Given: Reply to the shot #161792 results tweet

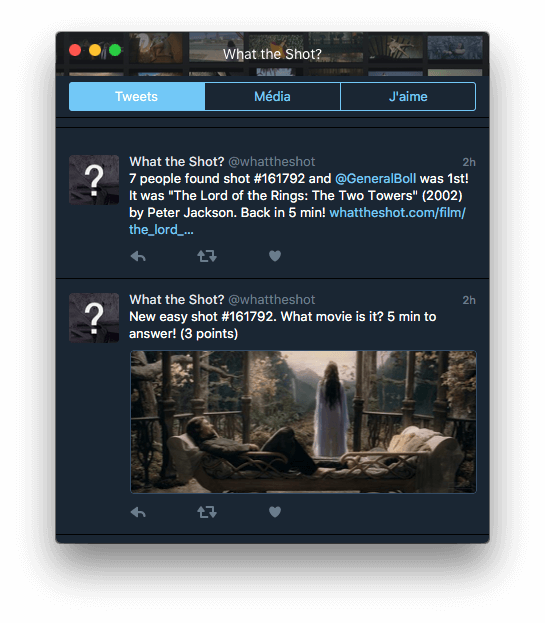Looking at the screenshot, I should [138, 256].
